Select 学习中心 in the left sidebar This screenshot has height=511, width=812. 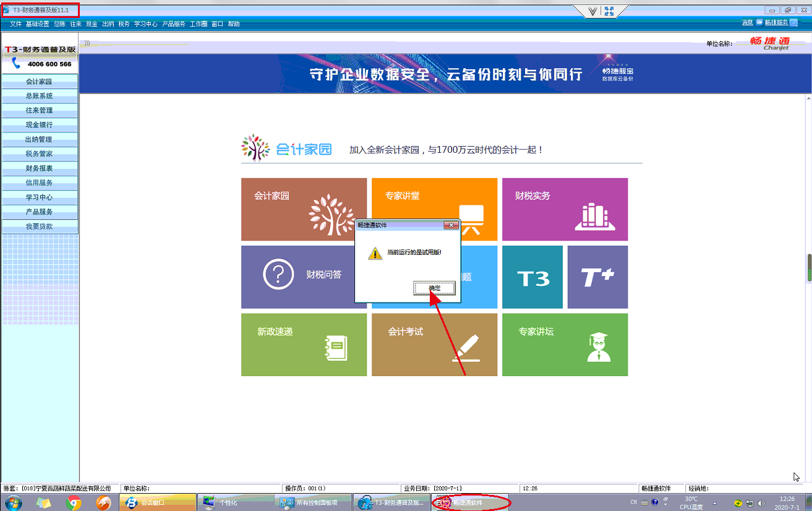(x=40, y=197)
